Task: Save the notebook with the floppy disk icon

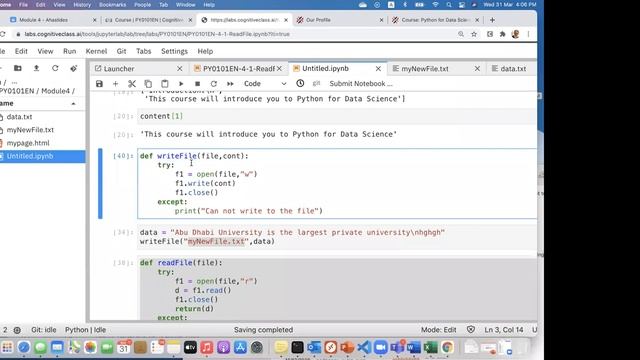Action: 99,84
